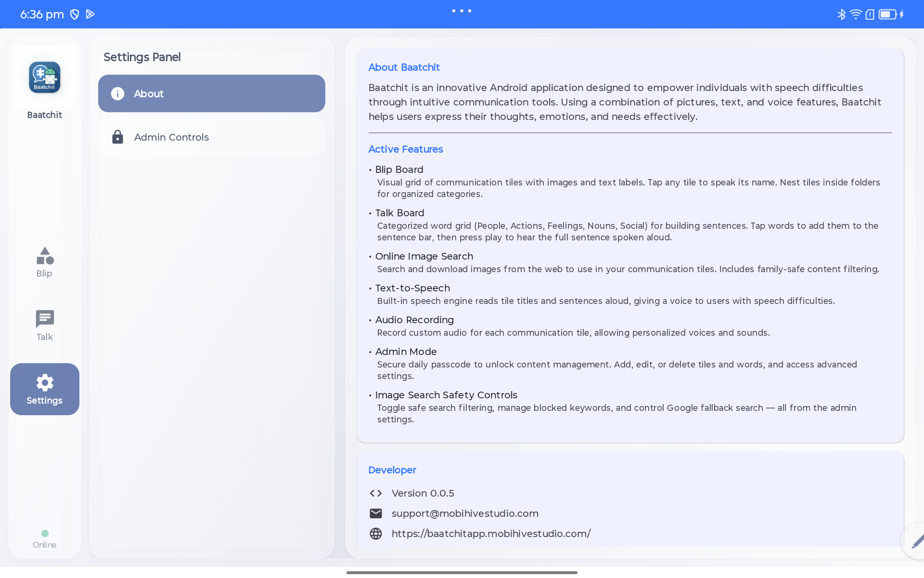Click the Settings Panel title
The width and height of the screenshot is (924, 578).
[142, 57]
